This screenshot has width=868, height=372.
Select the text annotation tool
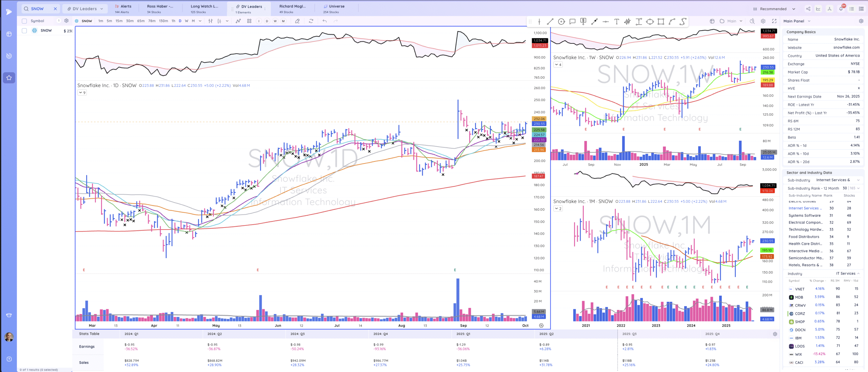pos(616,22)
